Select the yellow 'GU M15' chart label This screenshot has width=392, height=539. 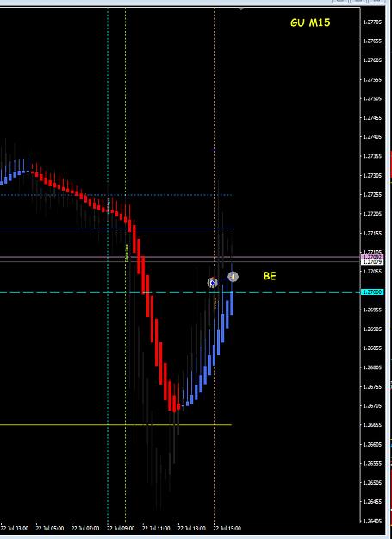[310, 22]
